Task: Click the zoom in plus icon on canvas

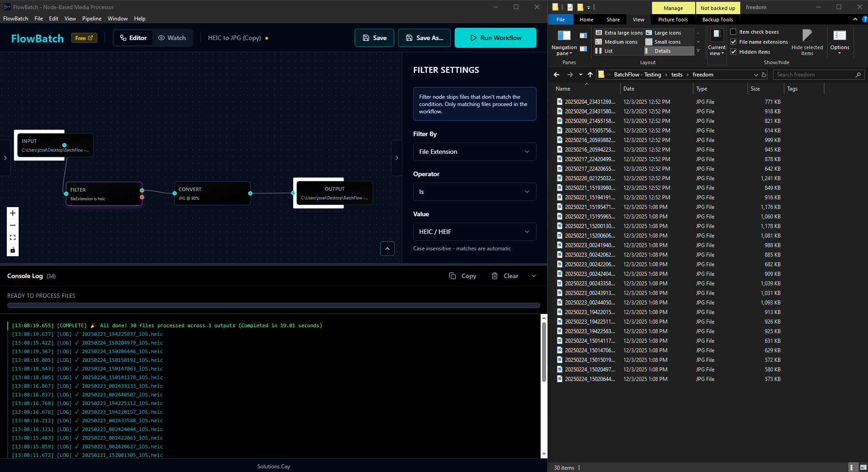Action: click(x=13, y=213)
